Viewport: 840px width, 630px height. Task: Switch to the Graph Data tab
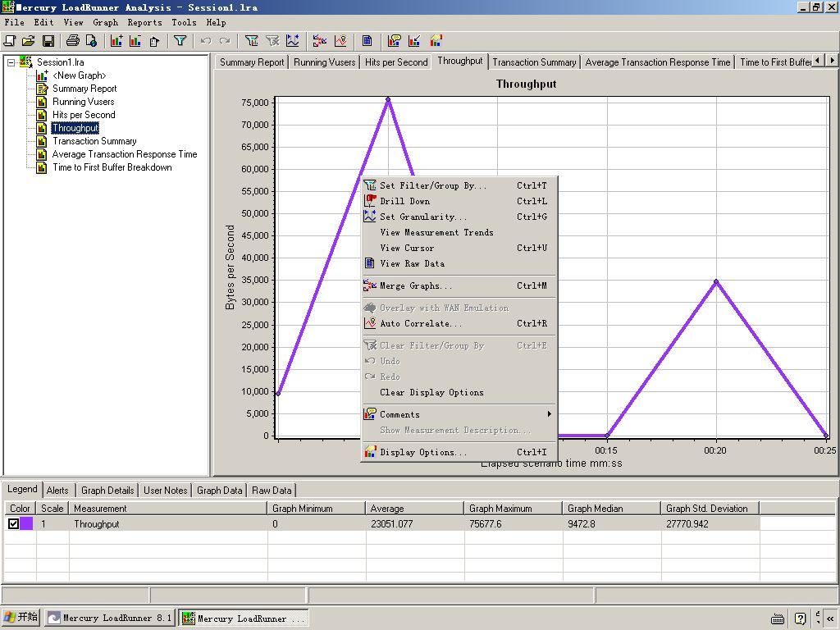pos(220,491)
